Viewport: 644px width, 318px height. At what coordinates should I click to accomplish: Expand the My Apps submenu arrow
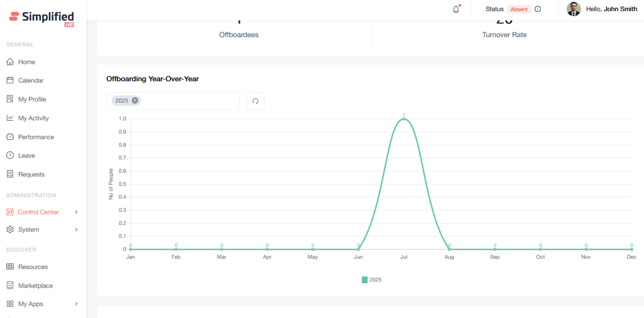click(76, 304)
